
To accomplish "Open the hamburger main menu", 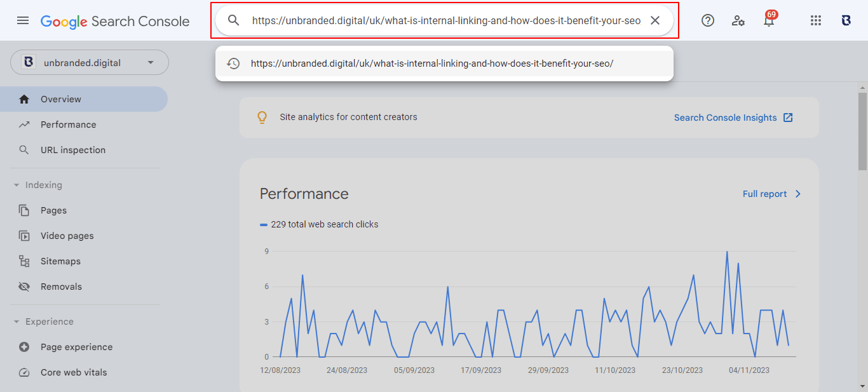I will (x=23, y=20).
